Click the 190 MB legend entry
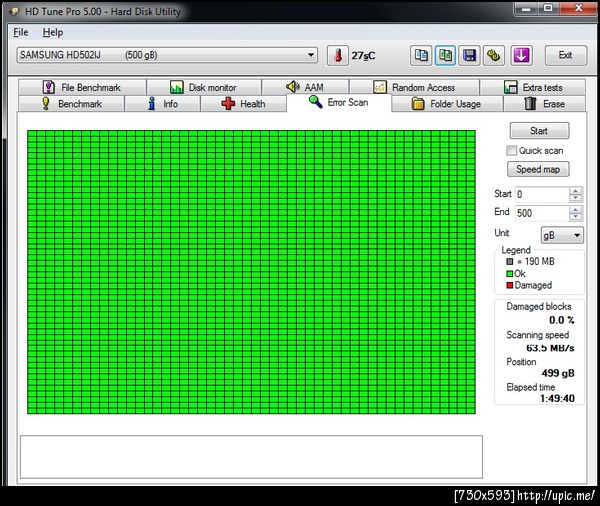This screenshot has height=506, width=600. 530,261
